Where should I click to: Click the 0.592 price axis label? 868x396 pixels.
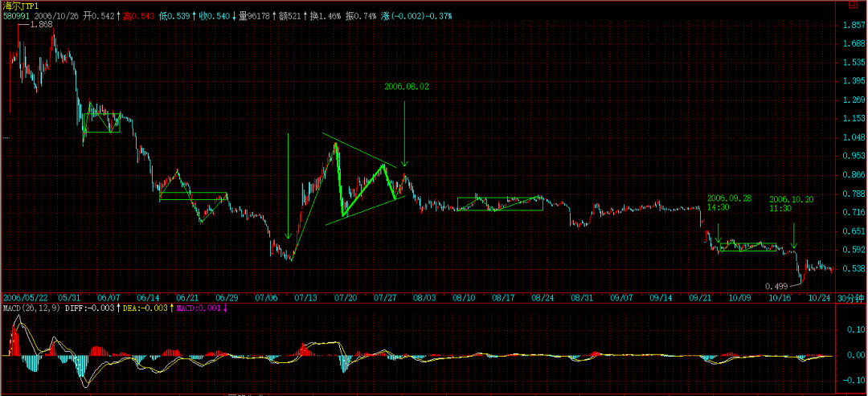(x=853, y=250)
